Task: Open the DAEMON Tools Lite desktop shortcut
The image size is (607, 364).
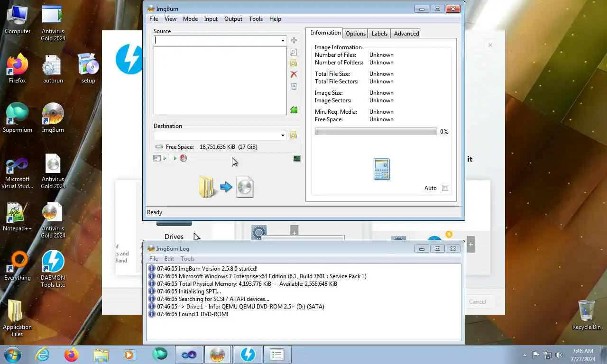Action: click(x=53, y=269)
